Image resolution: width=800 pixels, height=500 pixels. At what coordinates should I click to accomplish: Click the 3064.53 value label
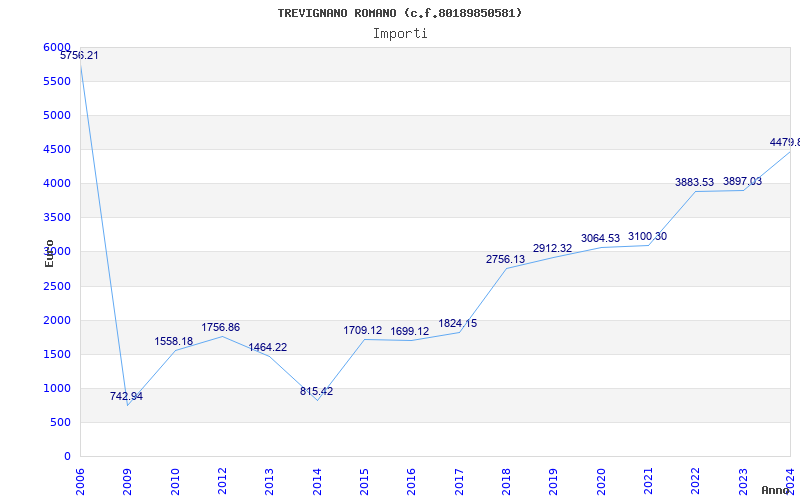pos(600,238)
